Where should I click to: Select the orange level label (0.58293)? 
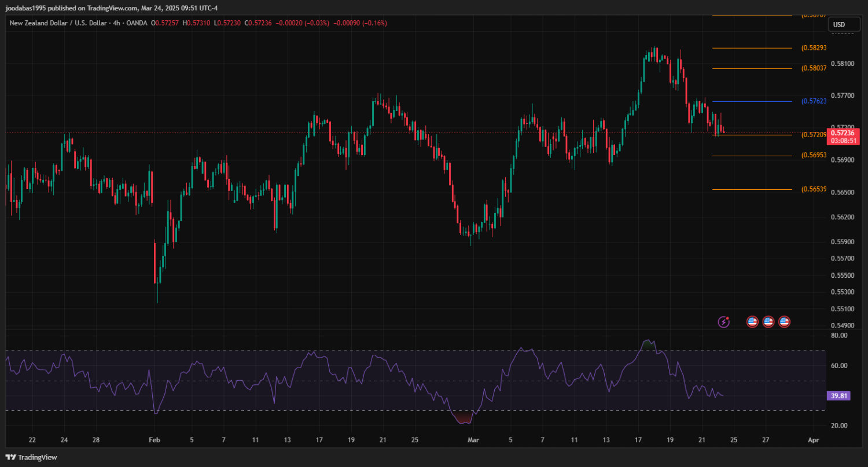click(814, 47)
